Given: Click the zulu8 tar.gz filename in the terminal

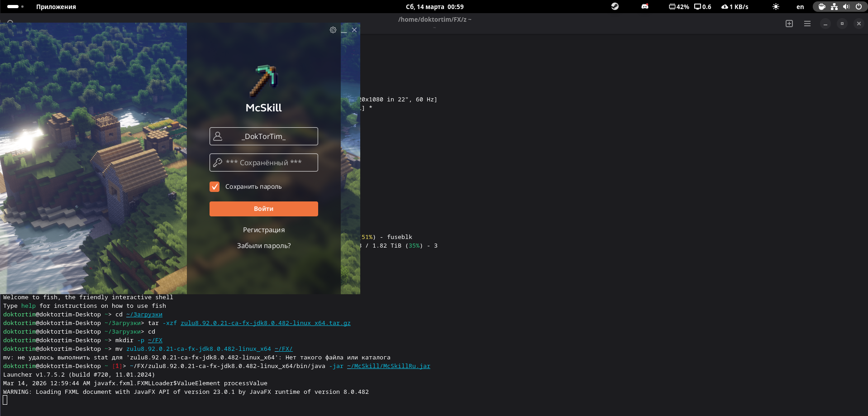Looking at the screenshot, I should (x=266, y=323).
